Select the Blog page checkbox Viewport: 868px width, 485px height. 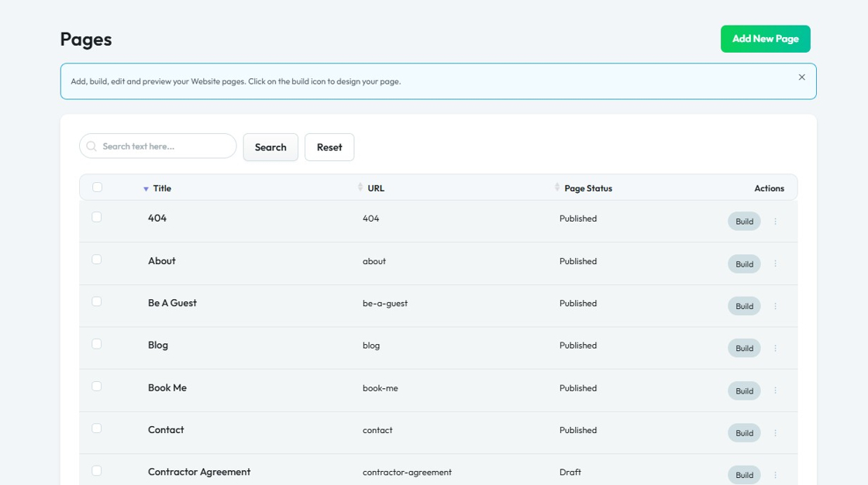point(97,344)
